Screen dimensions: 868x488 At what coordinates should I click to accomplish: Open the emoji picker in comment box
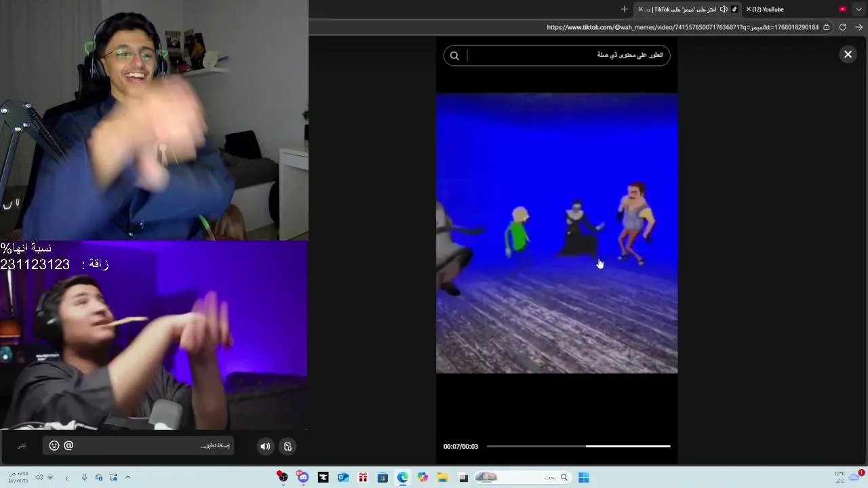click(x=54, y=445)
